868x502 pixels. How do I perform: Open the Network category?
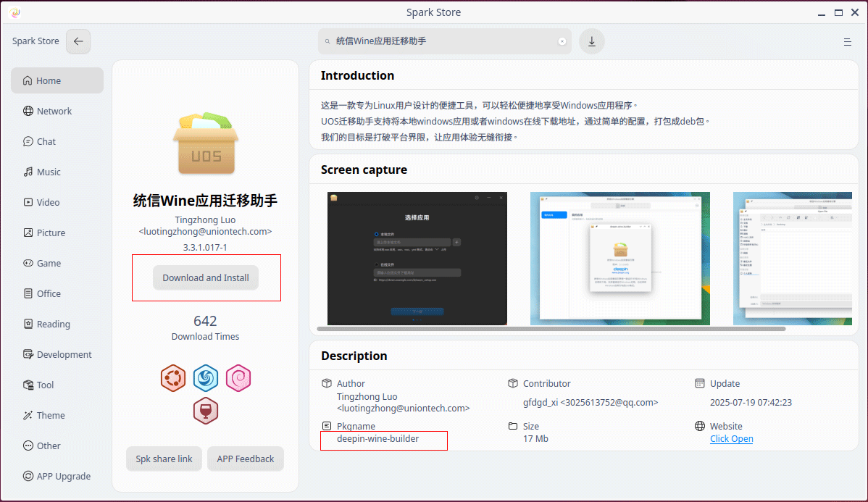pyautogui.click(x=57, y=112)
